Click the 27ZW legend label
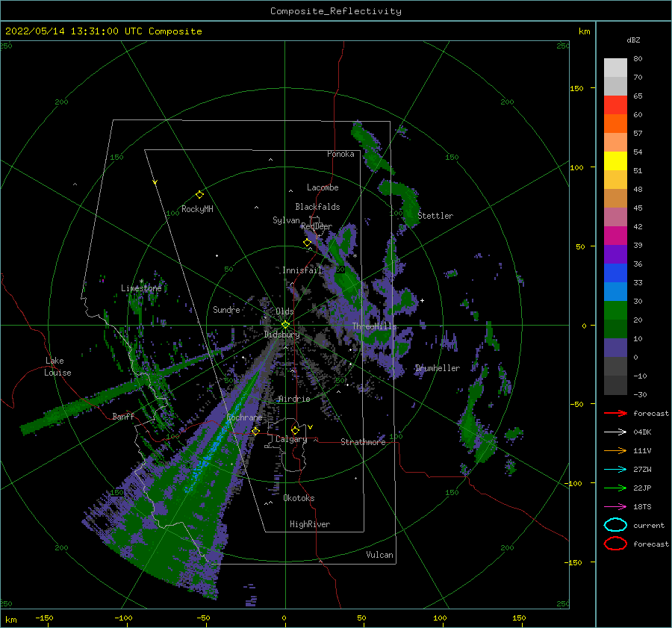Screen dimensions: 672x628 coord(642,470)
